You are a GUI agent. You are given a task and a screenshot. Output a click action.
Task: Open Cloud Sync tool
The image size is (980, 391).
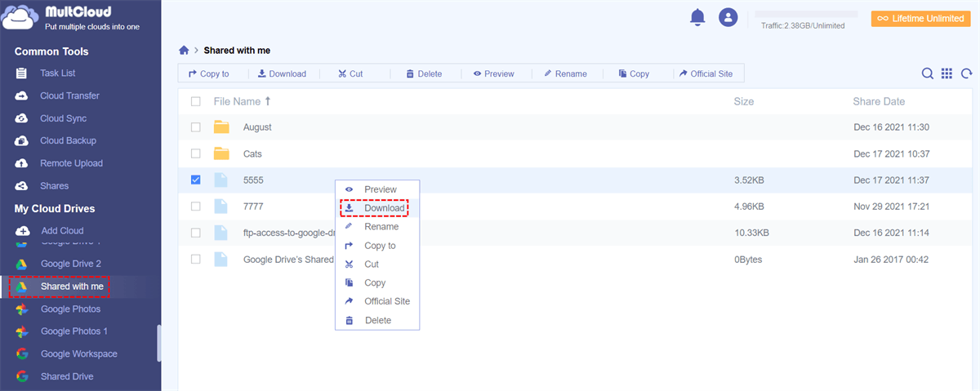[x=63, y=118]
